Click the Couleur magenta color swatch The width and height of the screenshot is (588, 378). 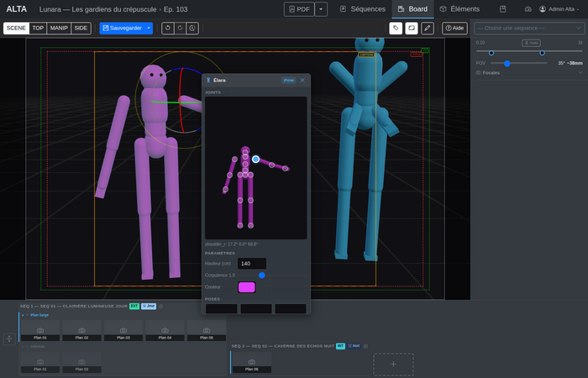(247, 287)
